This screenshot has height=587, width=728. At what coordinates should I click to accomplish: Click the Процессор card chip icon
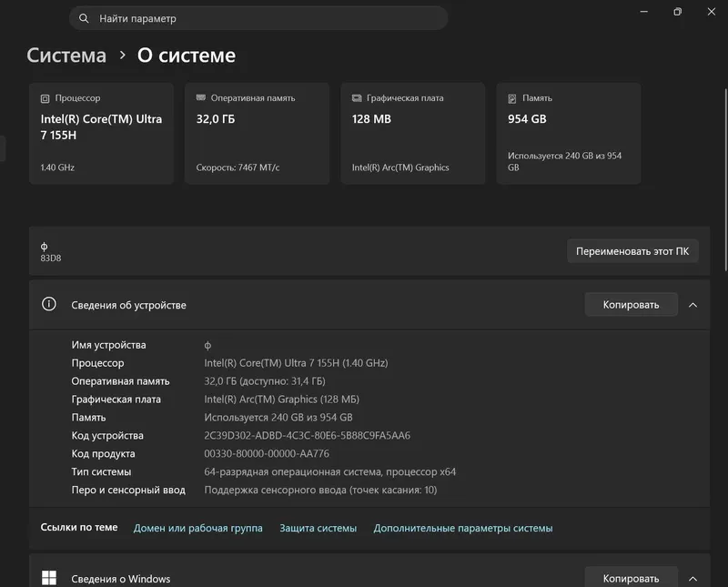[x=45, y=98]
